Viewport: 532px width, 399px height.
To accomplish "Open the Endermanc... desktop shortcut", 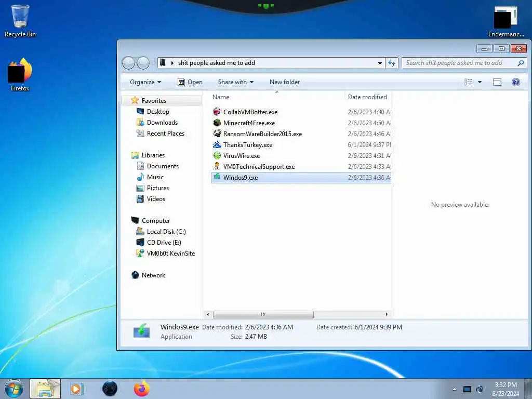I will pos(506,21).
